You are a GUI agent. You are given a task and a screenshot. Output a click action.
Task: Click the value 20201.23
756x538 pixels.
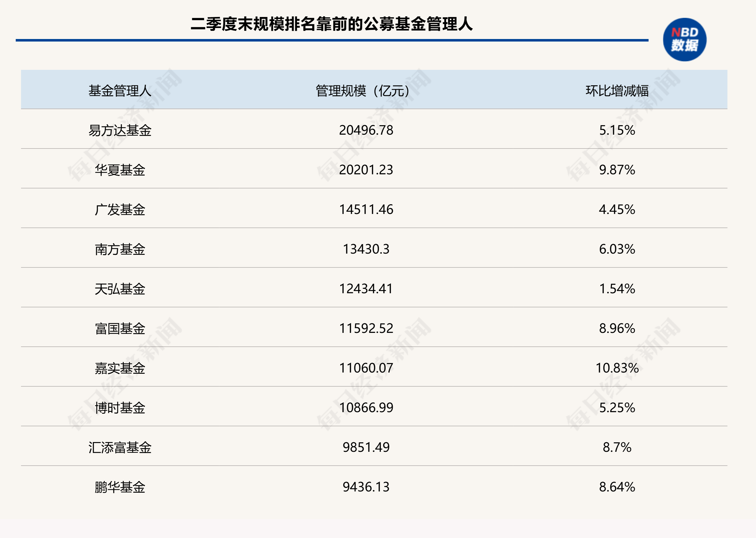point(366,170)
